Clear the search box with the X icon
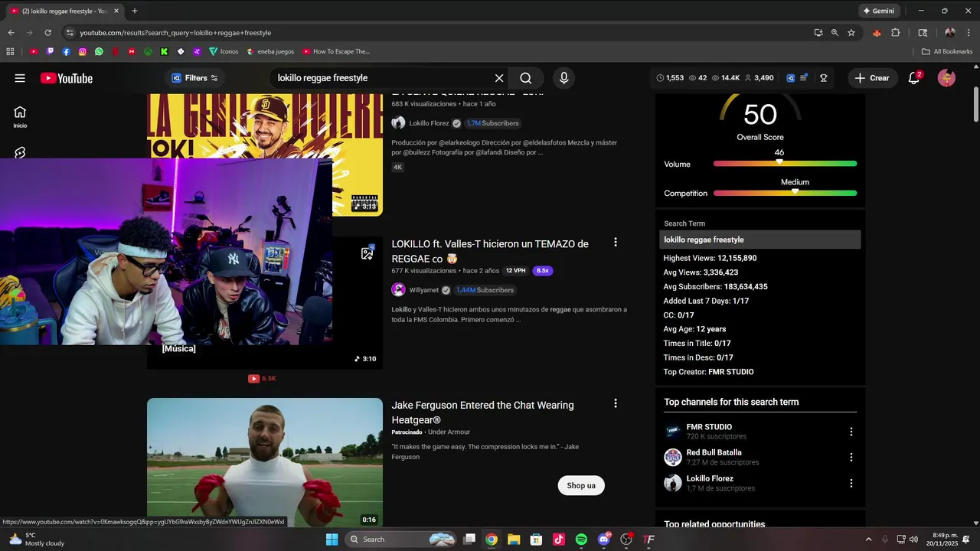 [x=499, y=78]
